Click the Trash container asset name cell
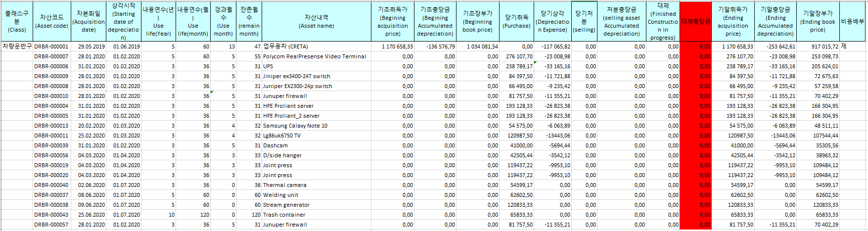Image resolution: width=868 pixels, height=231 pixels. coord(284,215)
